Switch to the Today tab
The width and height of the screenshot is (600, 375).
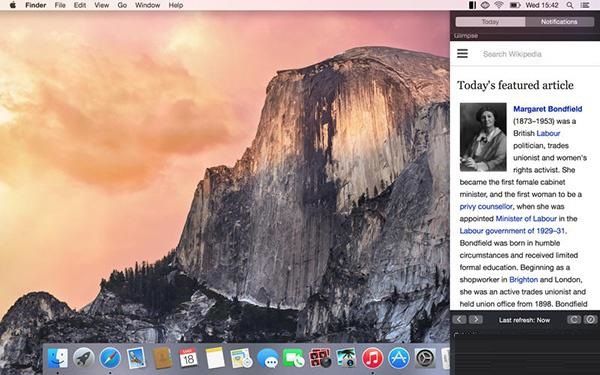click(490, 22)
